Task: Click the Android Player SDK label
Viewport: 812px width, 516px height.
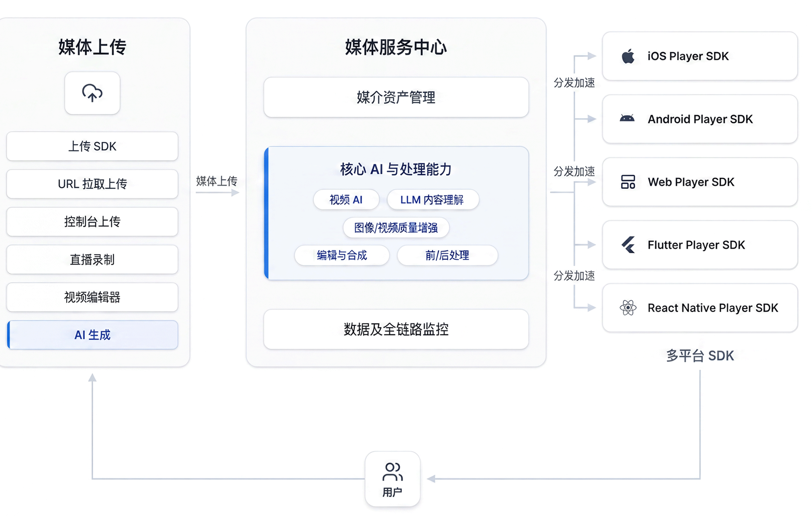Action: pos(700,119)
